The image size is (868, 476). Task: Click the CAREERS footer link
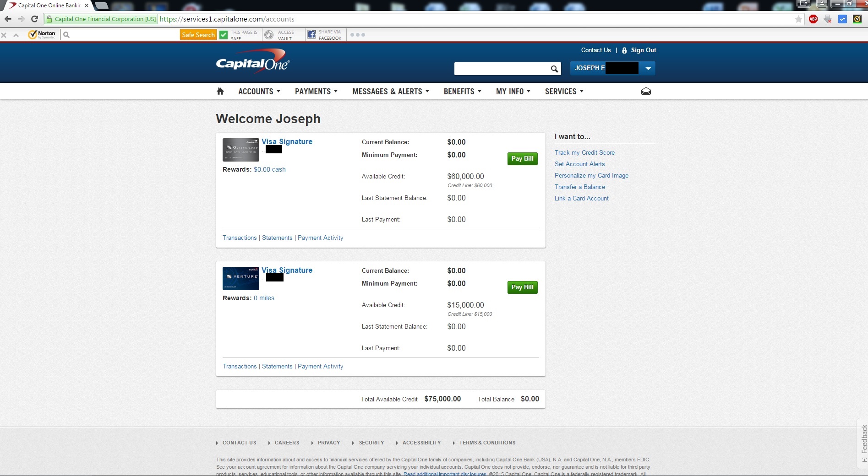tap(287, 443)
